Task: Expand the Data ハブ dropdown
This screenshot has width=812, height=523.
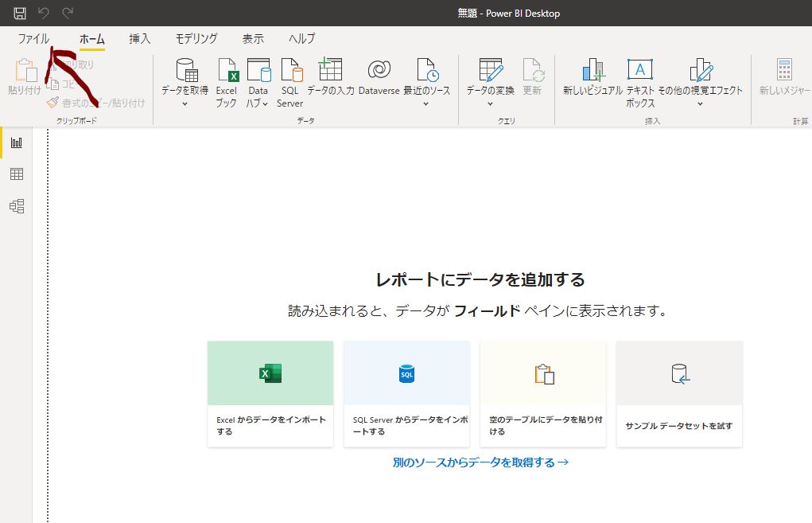Action: [x=265, y=103]
